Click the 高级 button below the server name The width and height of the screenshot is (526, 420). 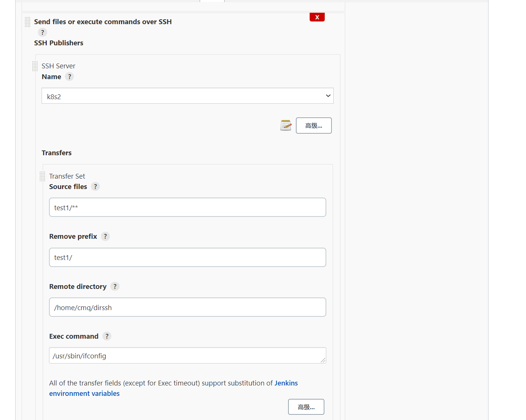tap(313, 125)
